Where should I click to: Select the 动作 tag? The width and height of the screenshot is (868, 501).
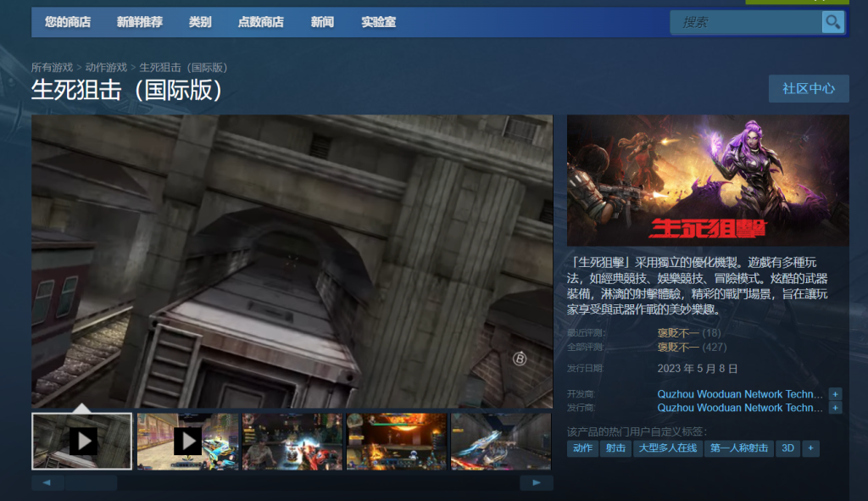point(582,448)
